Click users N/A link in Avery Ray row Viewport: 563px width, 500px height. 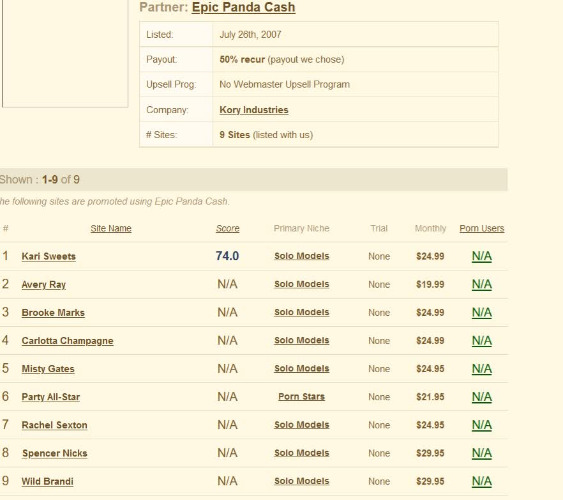click(x=482, y=284)
